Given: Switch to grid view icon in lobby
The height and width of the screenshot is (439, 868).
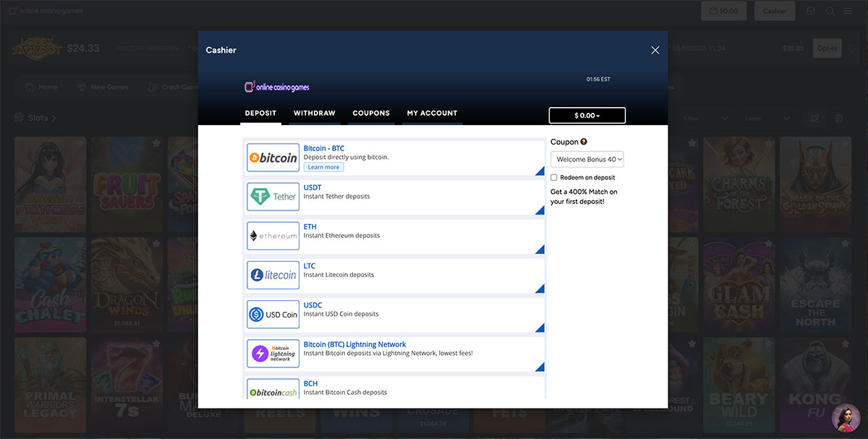Looking at the screenshot, I should (x=815, y=118).
